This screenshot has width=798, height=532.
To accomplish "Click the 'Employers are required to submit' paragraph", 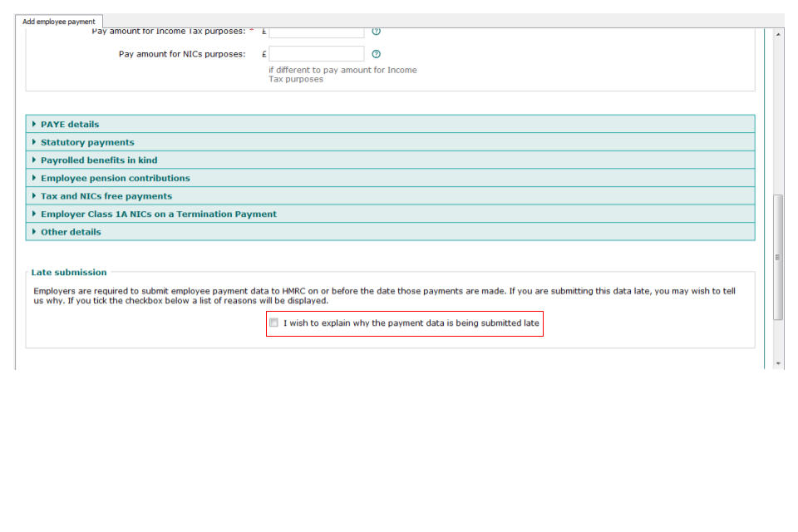I will pos(384,296).
